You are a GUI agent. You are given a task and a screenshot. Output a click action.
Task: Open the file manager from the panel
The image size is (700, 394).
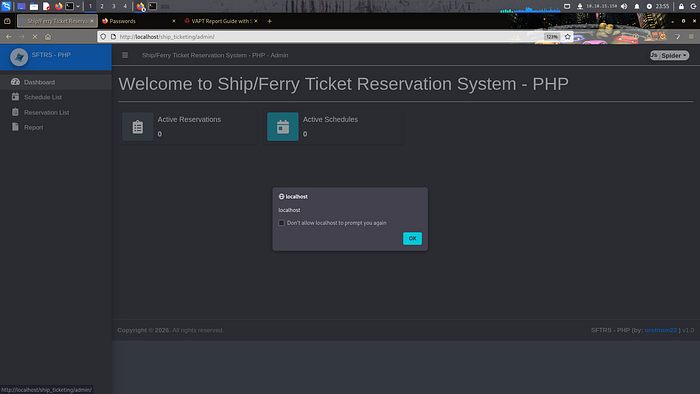[x=33, y=6]
